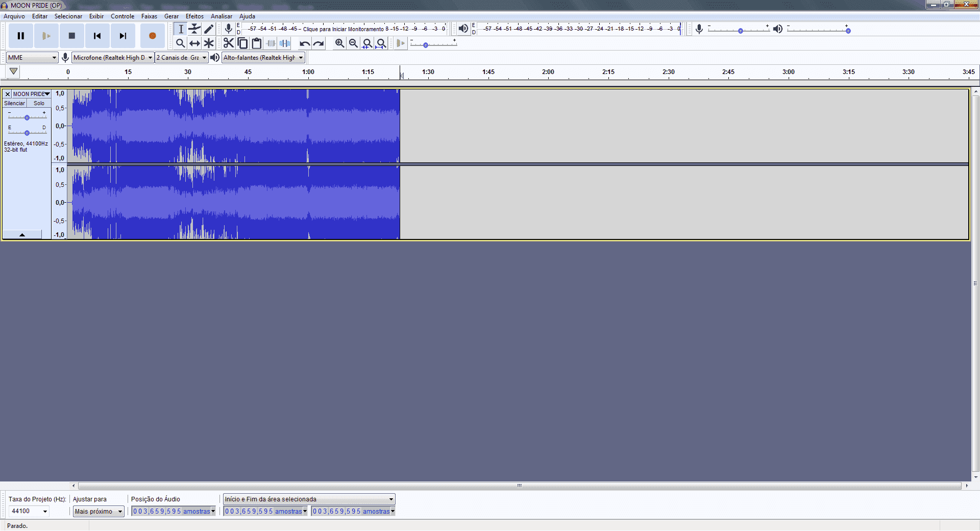The height and width of the screenshot is (531, 980).
Task: Adjust the track gain slider
Action: tap(27, 117)
